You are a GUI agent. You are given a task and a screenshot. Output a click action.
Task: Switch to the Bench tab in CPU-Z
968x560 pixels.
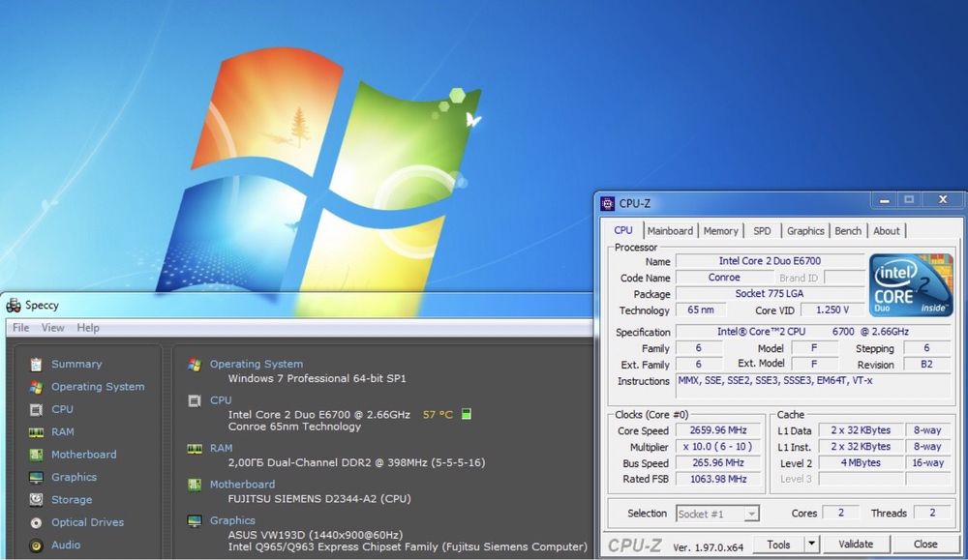tap(848, 231)
